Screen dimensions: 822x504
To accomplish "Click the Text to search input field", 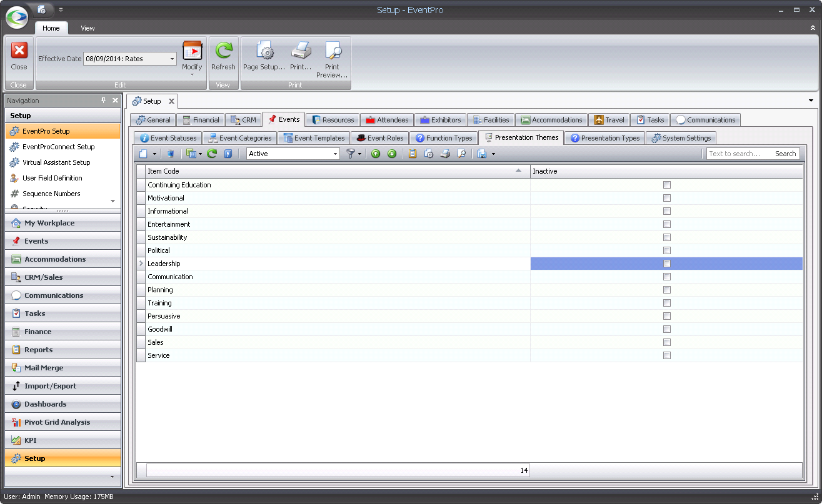I will pos(739,154).
